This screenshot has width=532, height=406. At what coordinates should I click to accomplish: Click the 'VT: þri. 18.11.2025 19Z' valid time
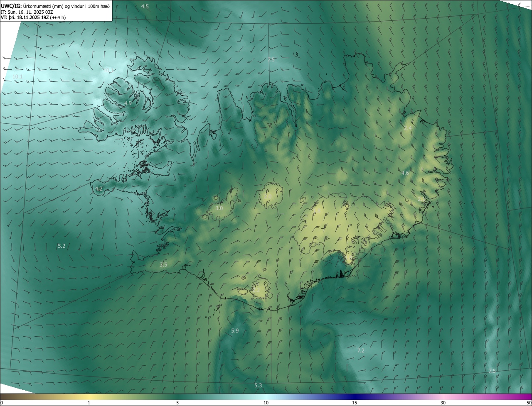24,17
